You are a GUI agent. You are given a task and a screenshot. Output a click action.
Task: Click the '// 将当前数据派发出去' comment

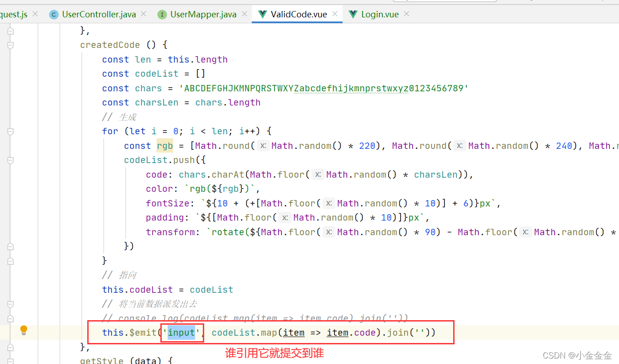point(149,304)
